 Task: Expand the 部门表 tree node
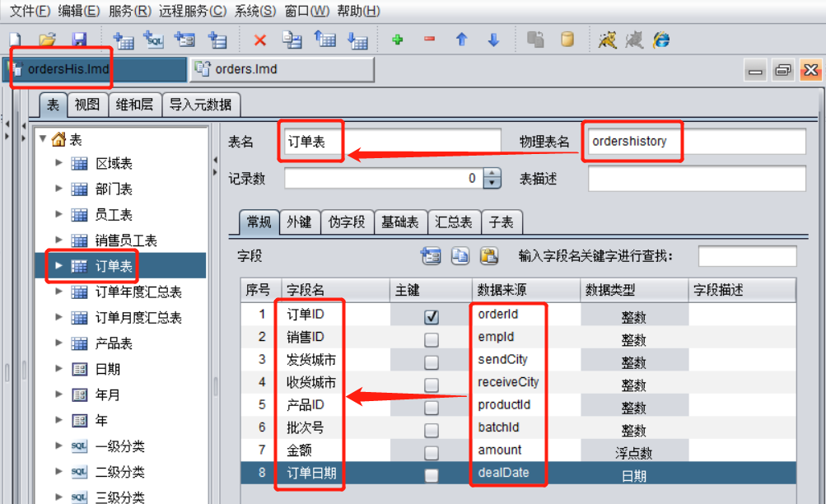(x=59, y=189)
